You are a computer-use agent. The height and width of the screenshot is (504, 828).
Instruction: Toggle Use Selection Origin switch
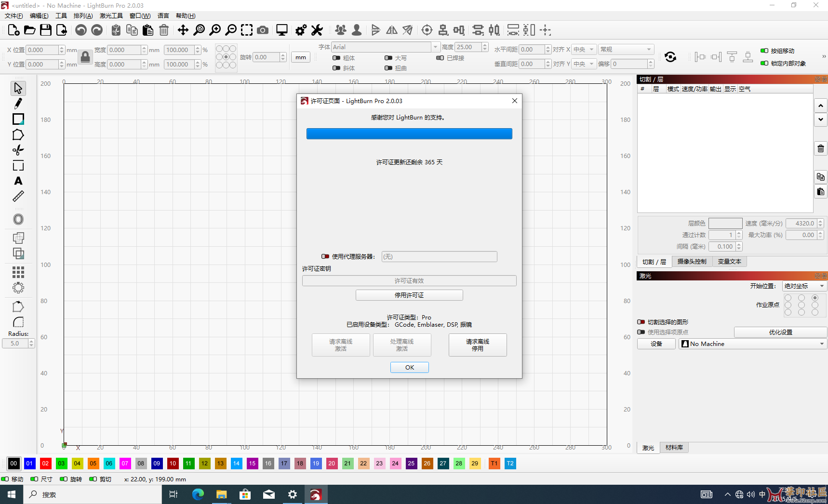coord(641,332)
